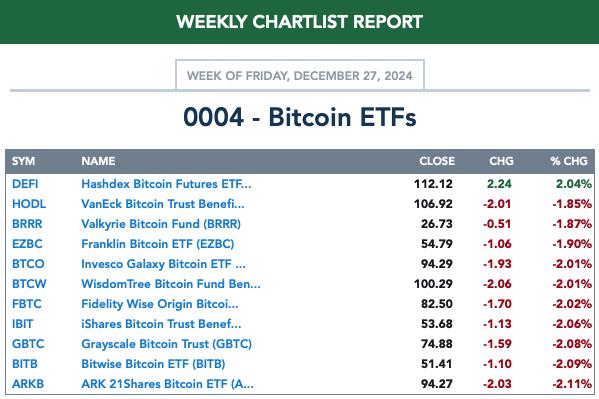Open the HODL symbol link
This screenshot has height=399, width=599.
[x=29, y=204]
